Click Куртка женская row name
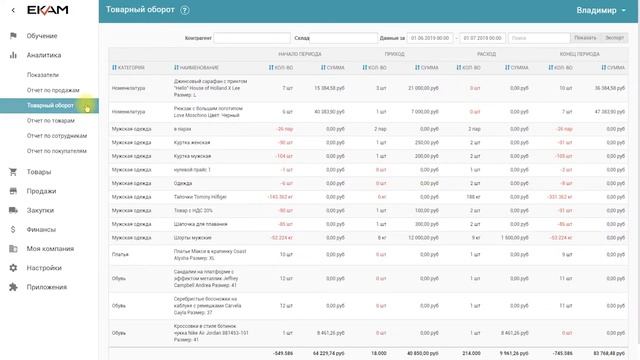The height and width of the screenshot is (360, 640). click(192, 142)
